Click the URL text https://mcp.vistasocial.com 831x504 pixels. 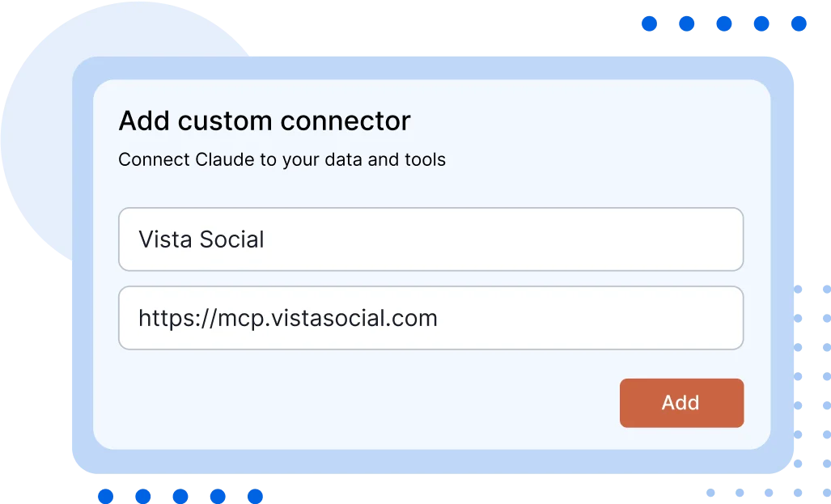click(x=288, y=318)
